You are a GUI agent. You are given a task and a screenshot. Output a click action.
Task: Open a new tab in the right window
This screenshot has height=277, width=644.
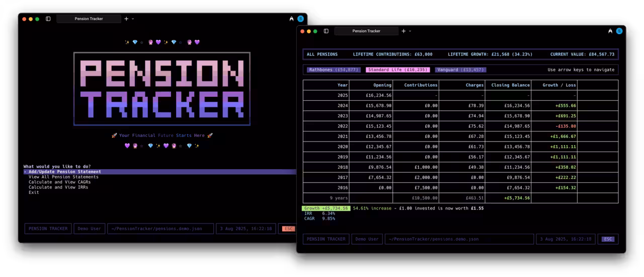[404, 31]
